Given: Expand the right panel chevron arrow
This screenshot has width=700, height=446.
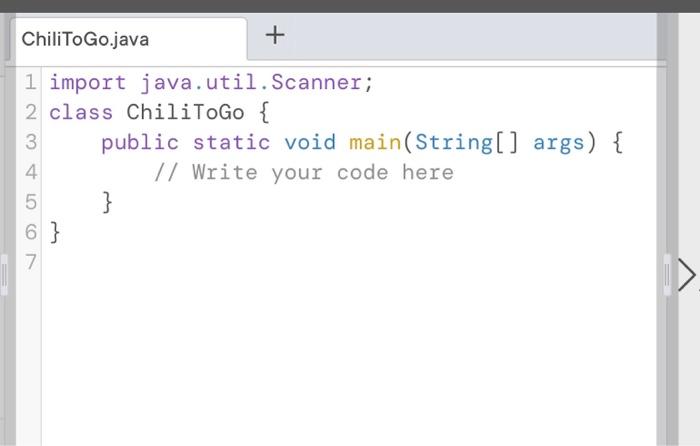Looking at the screenshot, I should [x=687, y=275].
